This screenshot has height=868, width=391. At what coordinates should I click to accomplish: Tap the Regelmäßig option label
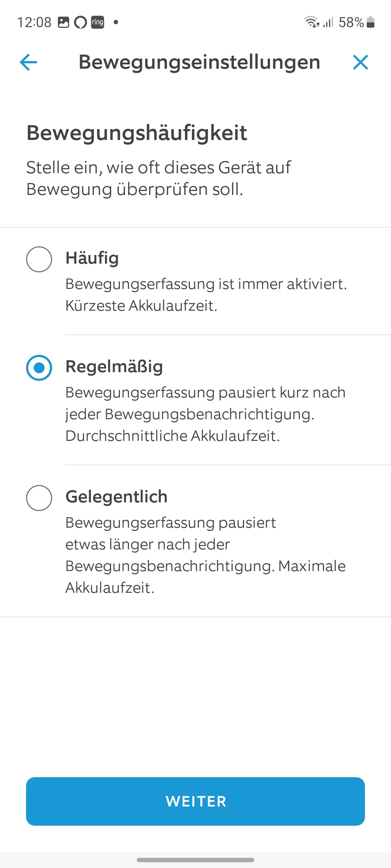point(114,367)
